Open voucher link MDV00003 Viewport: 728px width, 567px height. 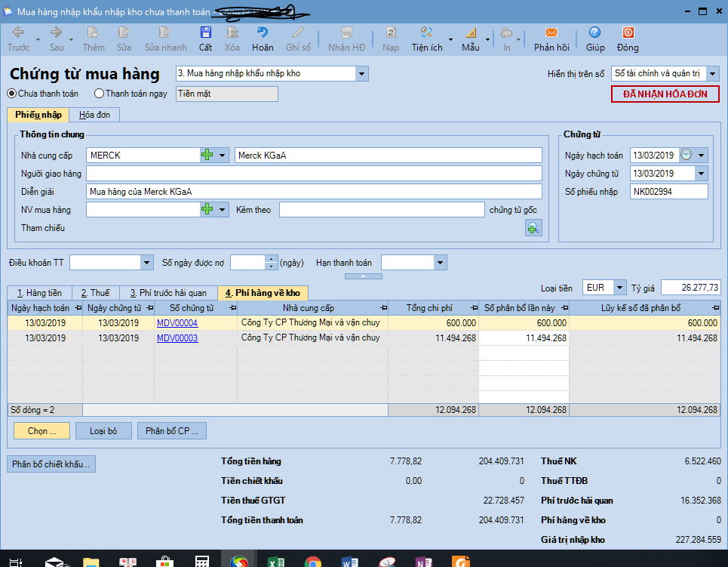(x=177, y=338)
